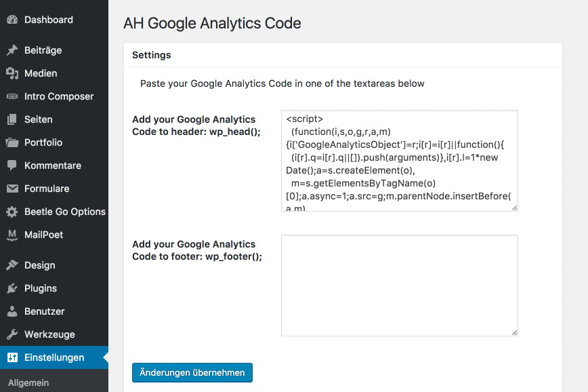
Task: Open Allgemein settings submenu link
Action: (x=28, y=383)
